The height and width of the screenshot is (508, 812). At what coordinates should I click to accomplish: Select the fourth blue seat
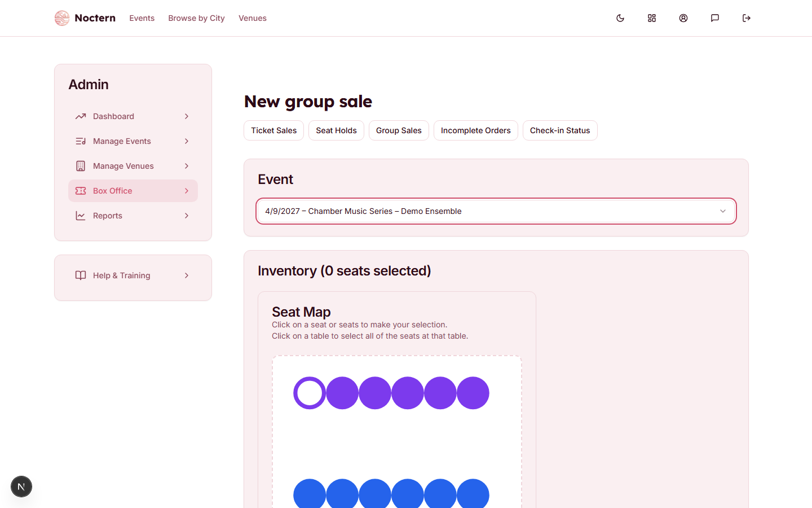pos(408,494)
